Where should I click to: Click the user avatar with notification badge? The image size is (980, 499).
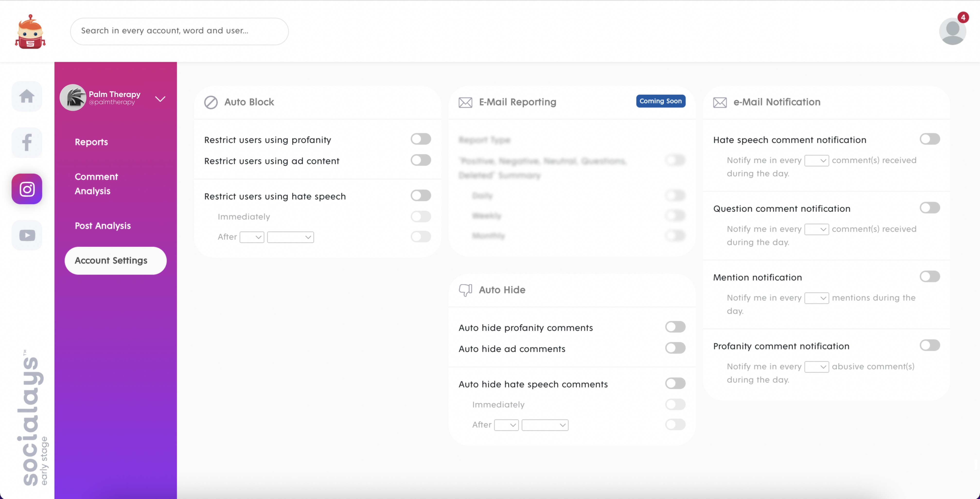click(952, 31)
